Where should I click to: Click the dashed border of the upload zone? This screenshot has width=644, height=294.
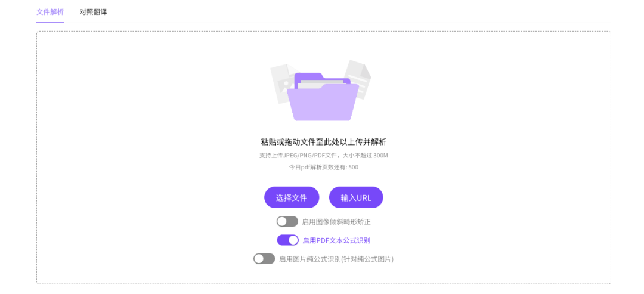pyautogui.click(x=324, y=31)
